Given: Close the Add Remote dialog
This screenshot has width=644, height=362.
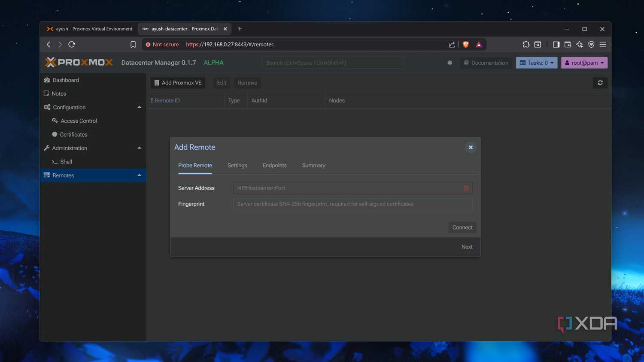Looking at the screenshot, I should 471,147.
